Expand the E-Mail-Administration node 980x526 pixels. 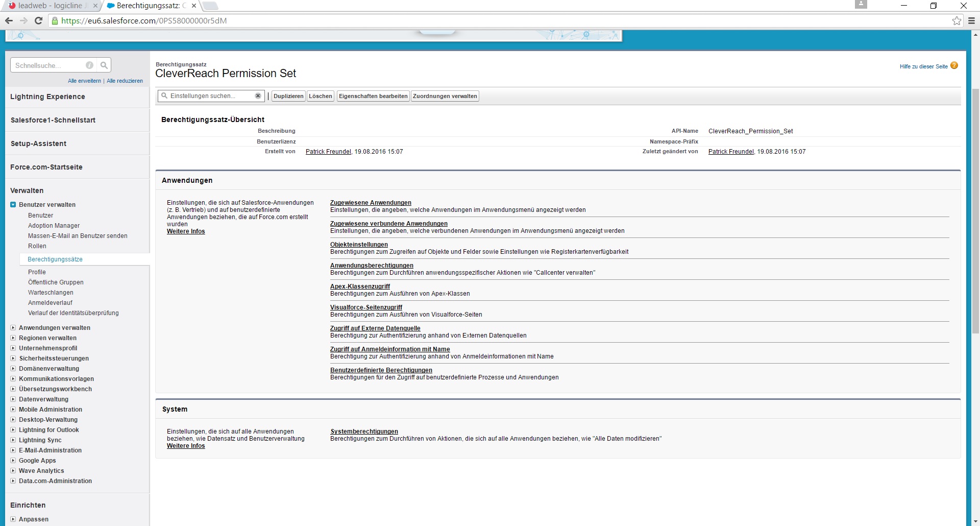[x=13, y=450]
